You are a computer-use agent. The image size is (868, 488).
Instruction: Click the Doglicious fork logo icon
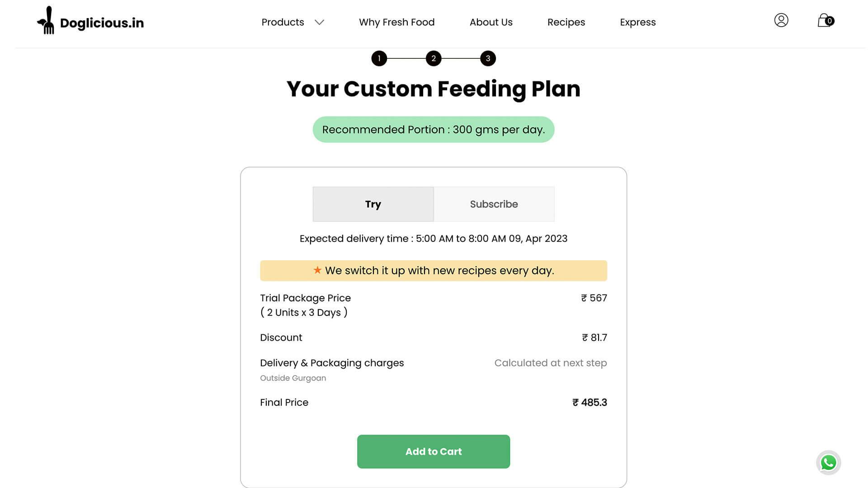pyautogui.click(x=46, y=21)
